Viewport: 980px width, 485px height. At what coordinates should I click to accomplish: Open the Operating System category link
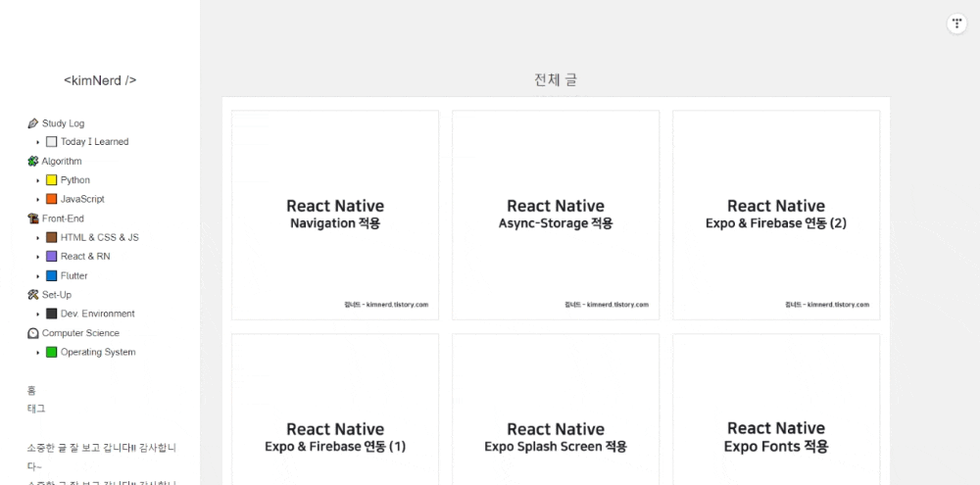tap(98, 352)
